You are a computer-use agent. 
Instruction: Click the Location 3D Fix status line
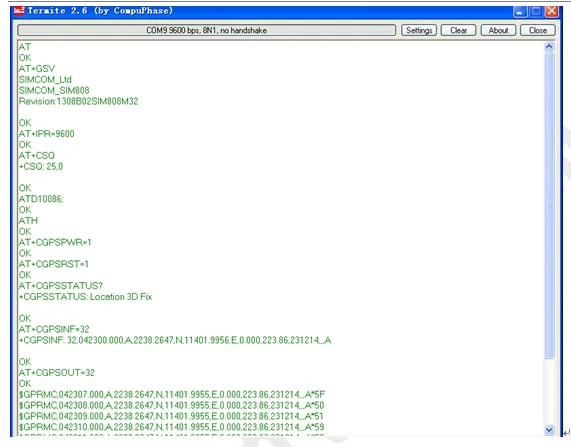coord(85,297)
